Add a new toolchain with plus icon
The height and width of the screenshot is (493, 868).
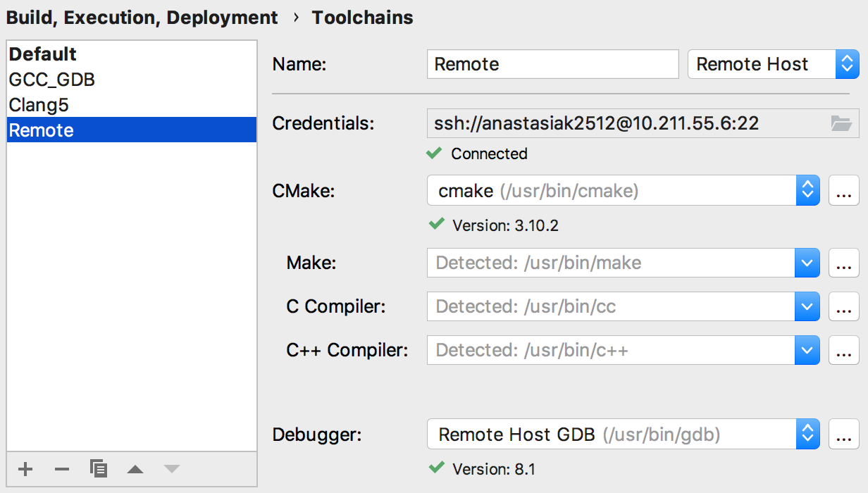[25, 469]
